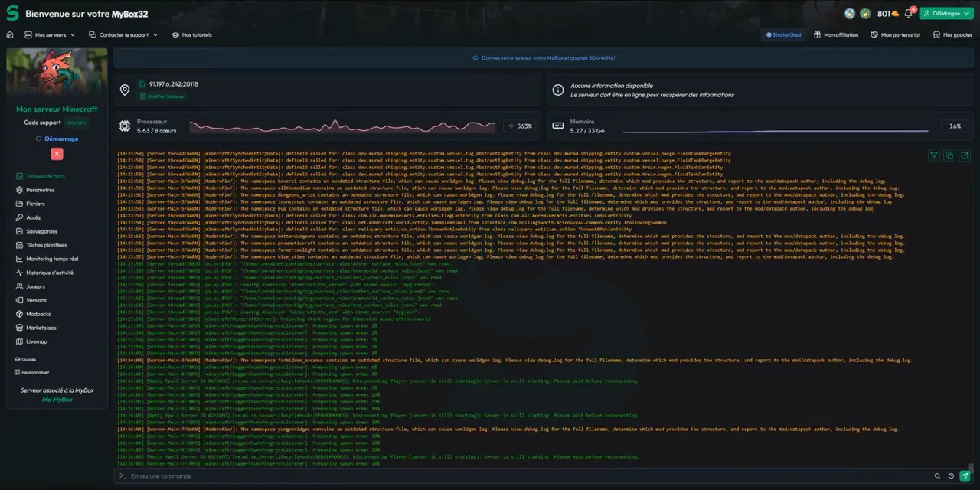Viewport: 980px width, 490px height.
Task: Open Fichiers in sidebar
Action: pyautogui.click(x=31, y=204)
